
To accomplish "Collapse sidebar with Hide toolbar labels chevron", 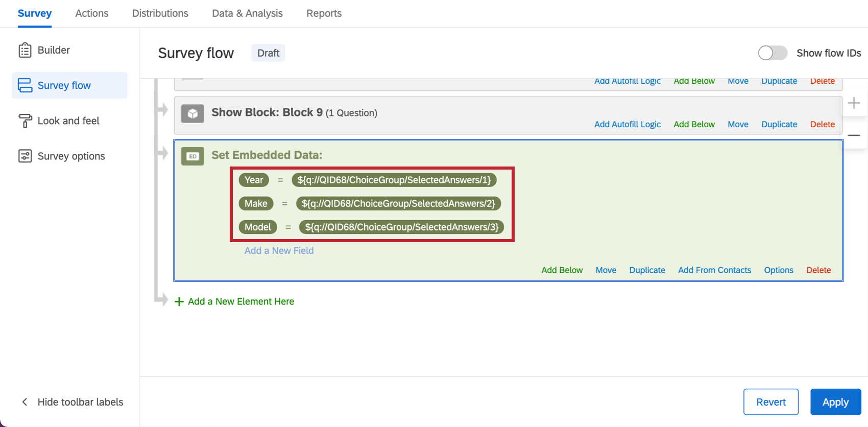I will 25,402.
